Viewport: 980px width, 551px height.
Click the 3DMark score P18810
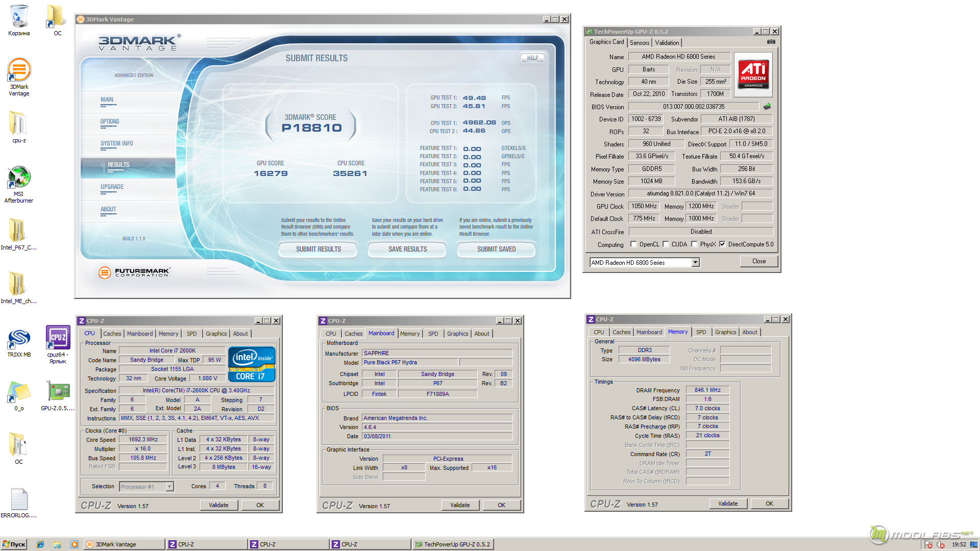click(311, 128)
